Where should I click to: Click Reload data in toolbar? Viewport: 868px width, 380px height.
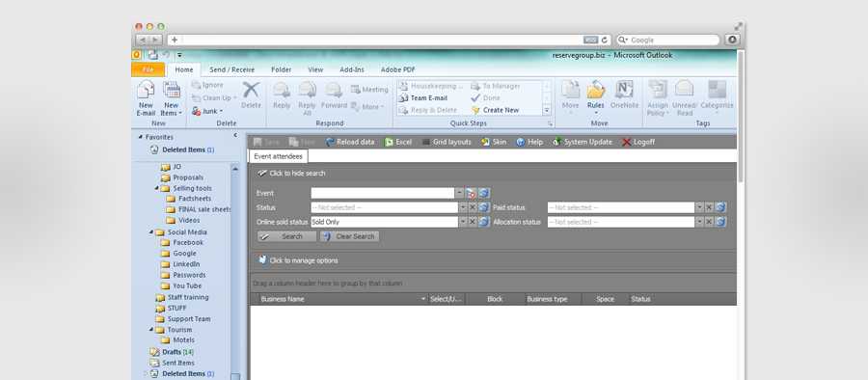(x=350, y=142)
